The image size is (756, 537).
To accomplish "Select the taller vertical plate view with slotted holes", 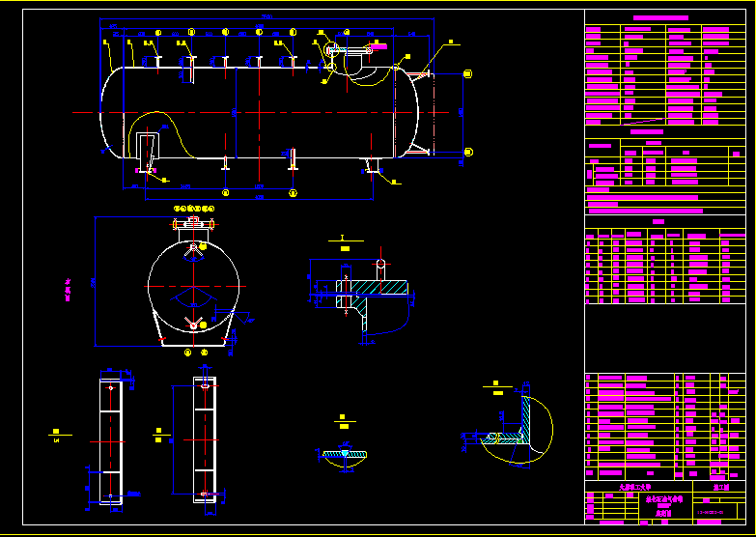I will pyautogui.click(x=205, y=440).
